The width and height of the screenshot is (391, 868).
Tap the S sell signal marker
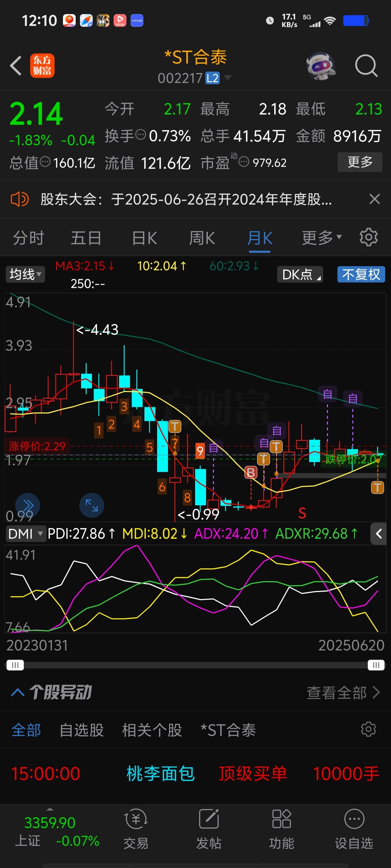point(302,513)
